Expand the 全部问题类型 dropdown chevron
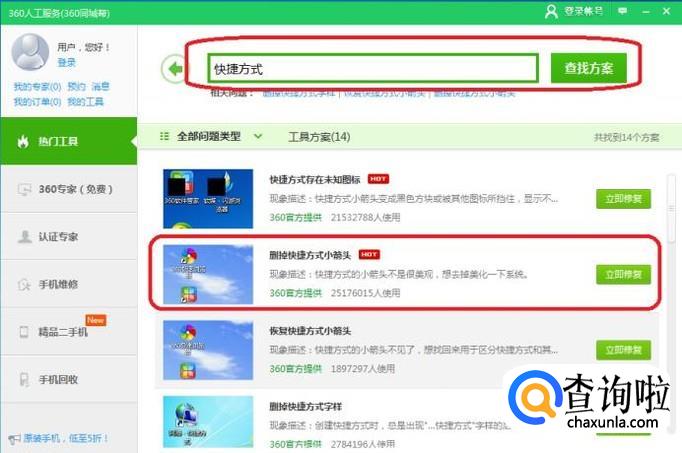 258,137
